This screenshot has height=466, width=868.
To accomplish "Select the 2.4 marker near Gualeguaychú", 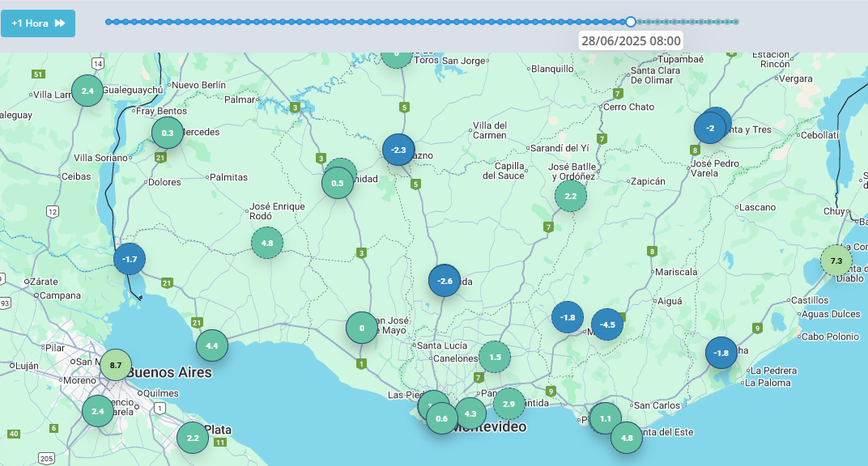I will [87, 91].
